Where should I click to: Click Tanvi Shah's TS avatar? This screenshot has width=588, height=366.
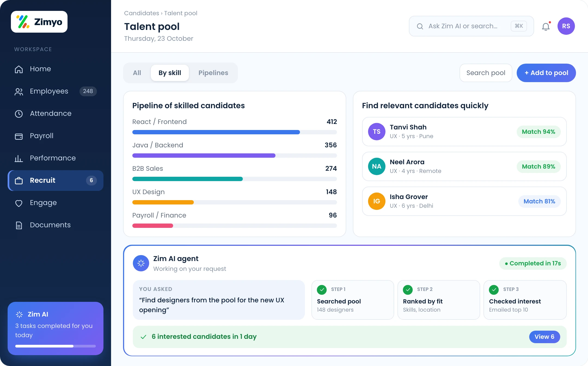click(377, 132)
